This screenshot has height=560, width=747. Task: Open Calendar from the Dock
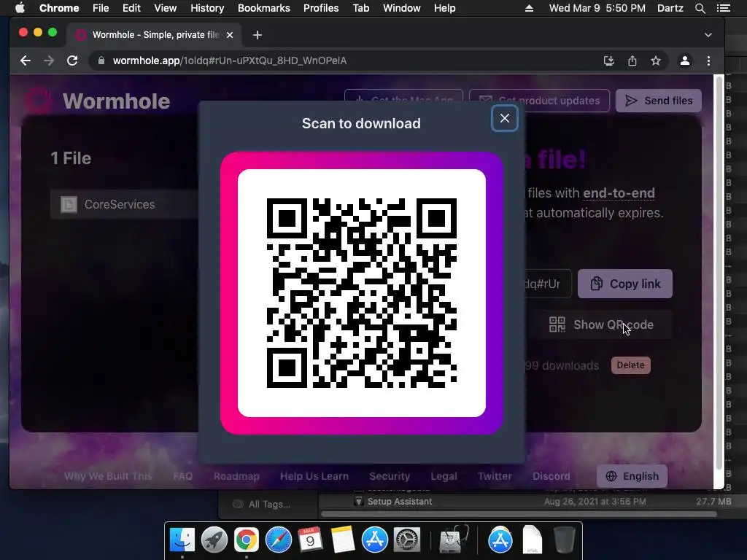(x=310, y=540)
